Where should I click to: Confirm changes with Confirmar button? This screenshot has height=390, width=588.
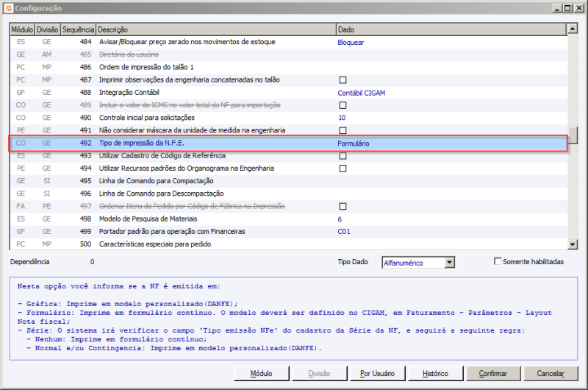[493, 374]
